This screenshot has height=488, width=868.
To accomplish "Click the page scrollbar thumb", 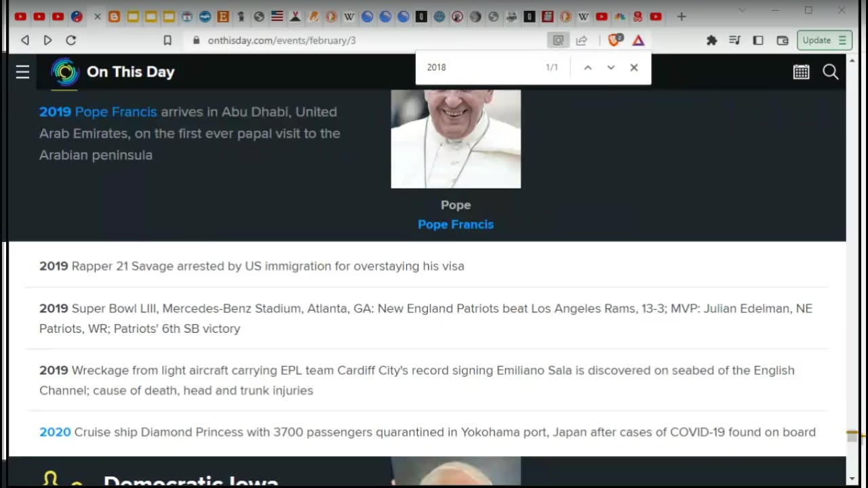I will (852, 437).
